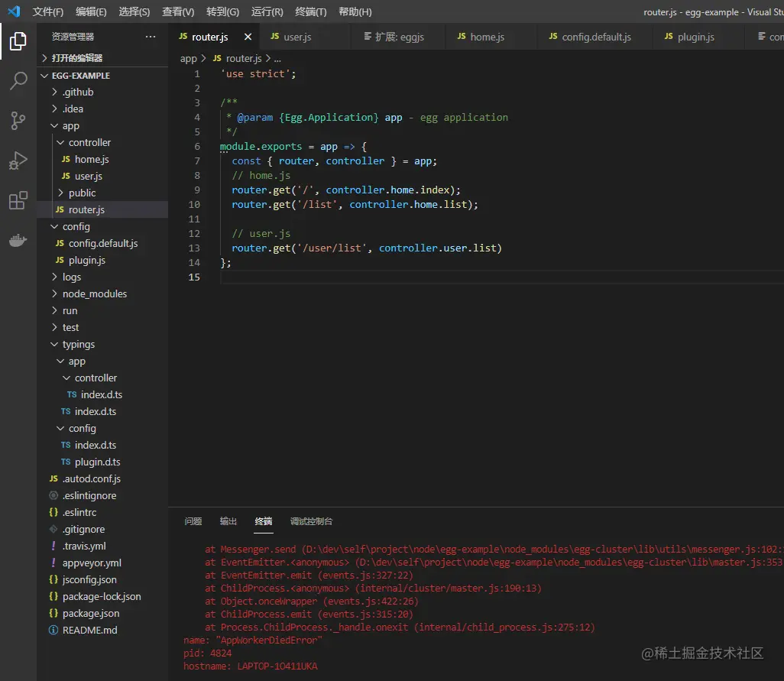Open the Docker view icon

(18, 240)
